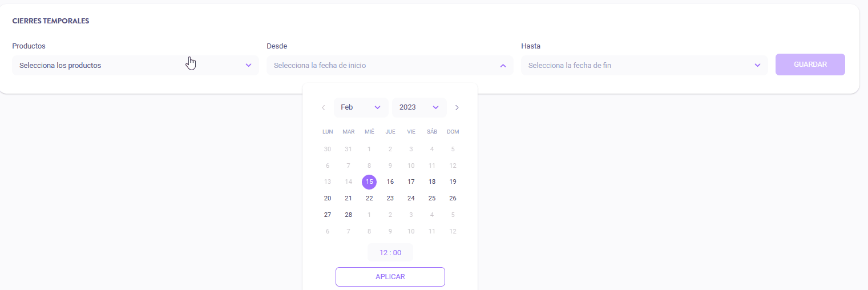Open the 2023 year dropdown
The image size is (868, 290).
(x=419, y=107)
